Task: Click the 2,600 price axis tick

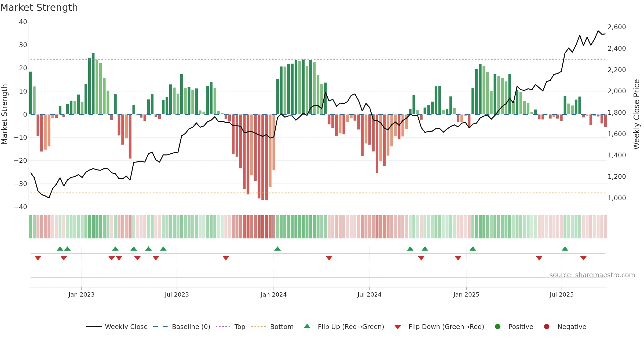Action: coord(617,27)
